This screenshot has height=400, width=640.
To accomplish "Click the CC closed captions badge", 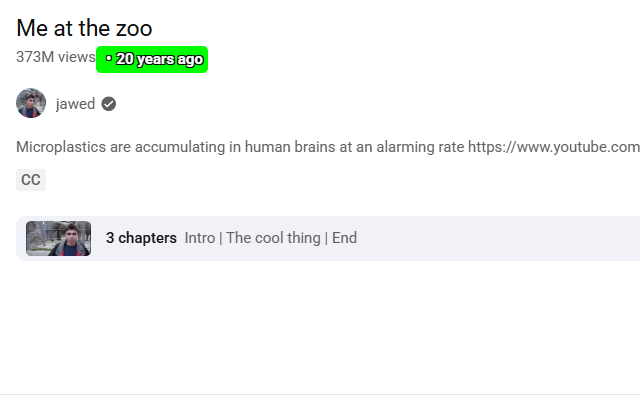I will [31, 180].
